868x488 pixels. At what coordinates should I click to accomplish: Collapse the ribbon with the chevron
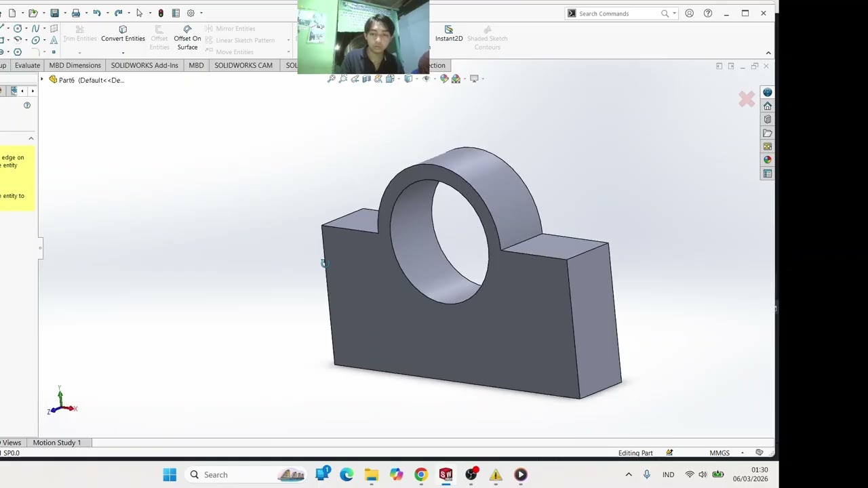(x=768, y=53)
